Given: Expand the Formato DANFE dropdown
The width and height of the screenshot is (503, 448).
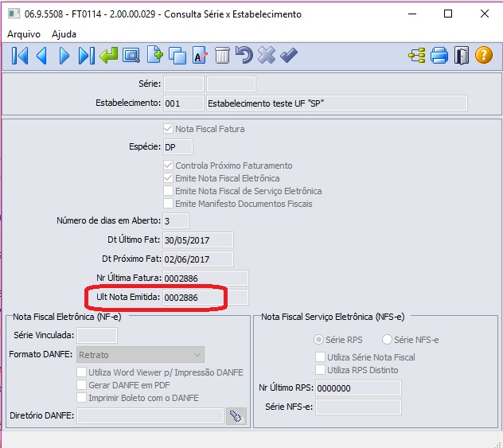Looking at the screenshot, I should (140, 355).
